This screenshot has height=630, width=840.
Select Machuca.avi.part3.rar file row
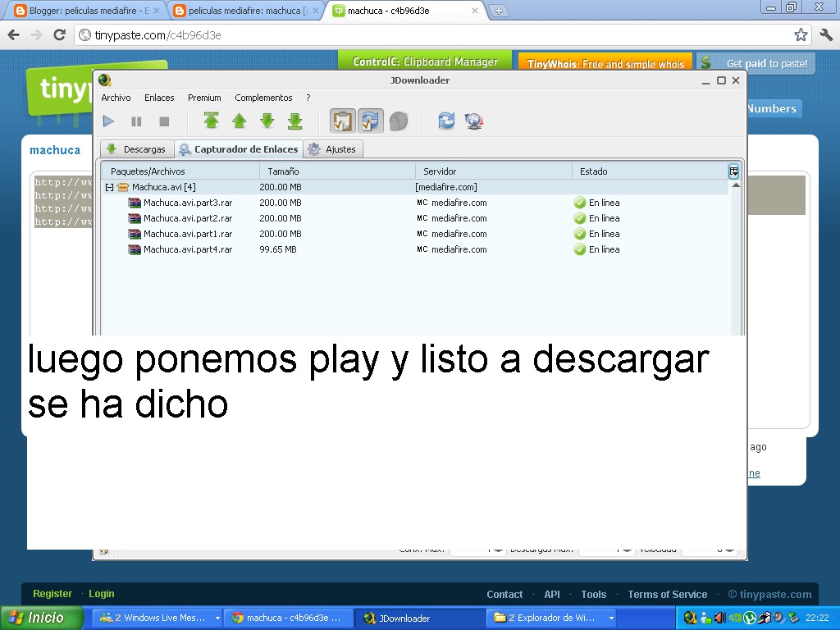coord(414,203)
